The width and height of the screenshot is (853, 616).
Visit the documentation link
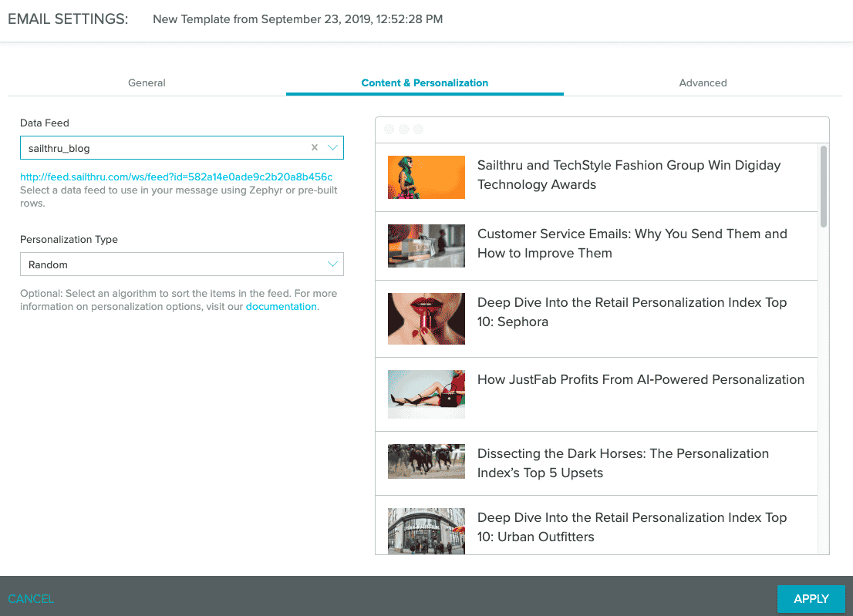[281, 306]
